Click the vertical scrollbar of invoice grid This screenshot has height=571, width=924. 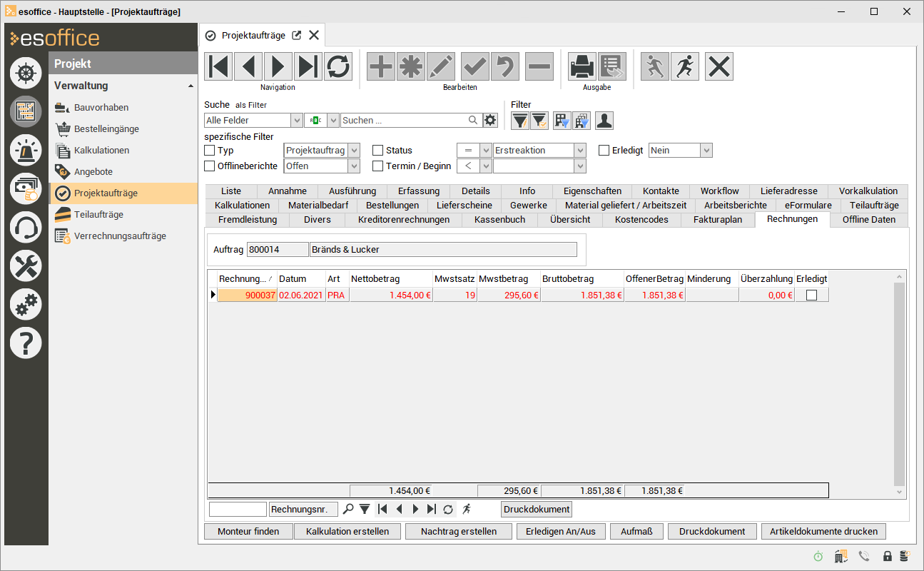(899, 384)
